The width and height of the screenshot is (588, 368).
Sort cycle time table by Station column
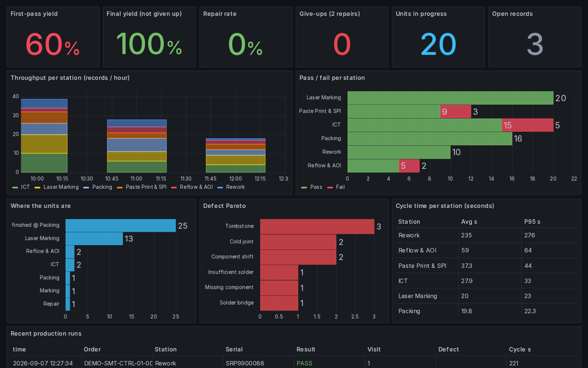(409, 222)
